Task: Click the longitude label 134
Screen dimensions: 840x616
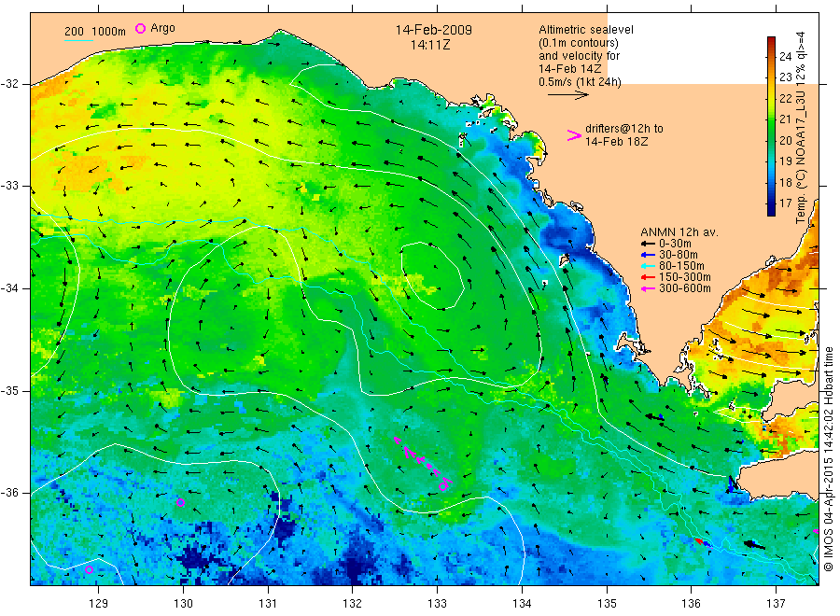Action: [x=521, y=603]
